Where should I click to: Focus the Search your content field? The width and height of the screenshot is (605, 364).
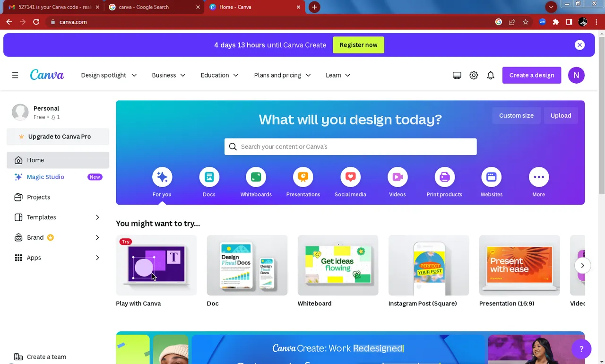point(351,147)
